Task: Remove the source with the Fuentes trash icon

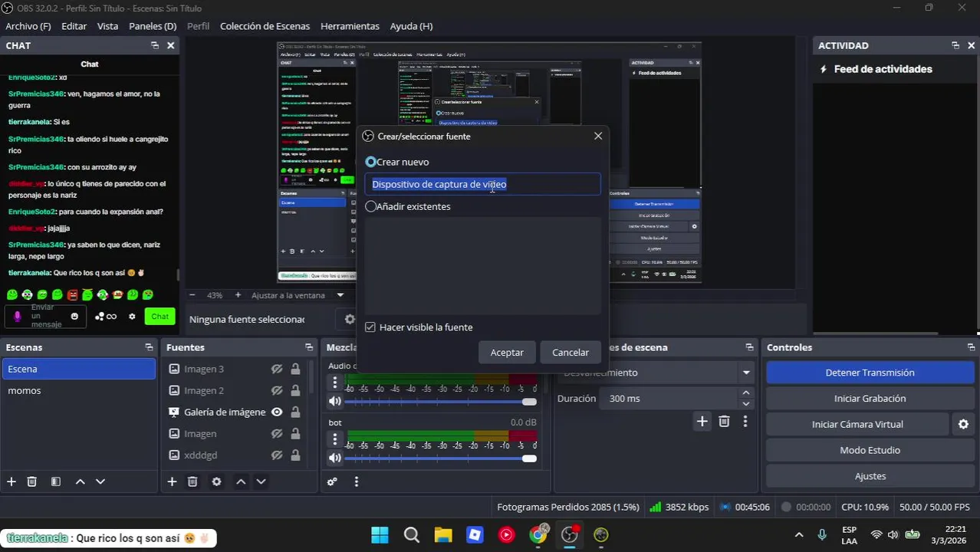Action: click(x=192, y=481)
